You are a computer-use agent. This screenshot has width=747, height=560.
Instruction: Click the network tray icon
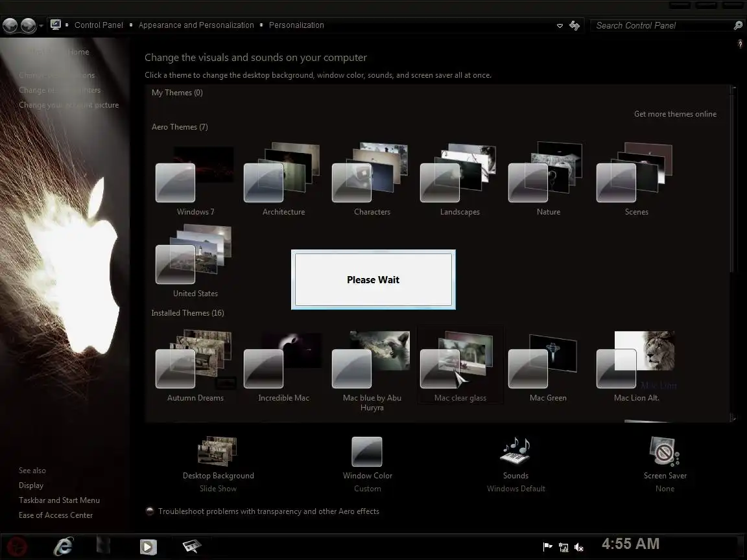563,547
